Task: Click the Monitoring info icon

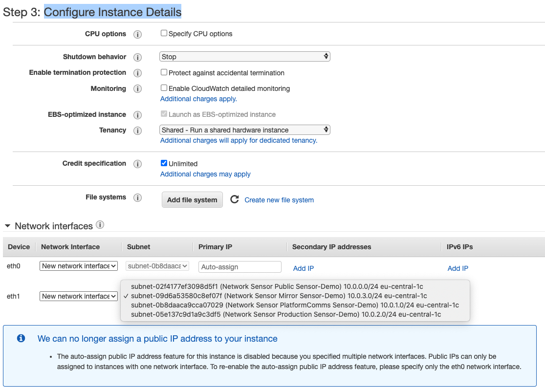Action: [137, 89]
